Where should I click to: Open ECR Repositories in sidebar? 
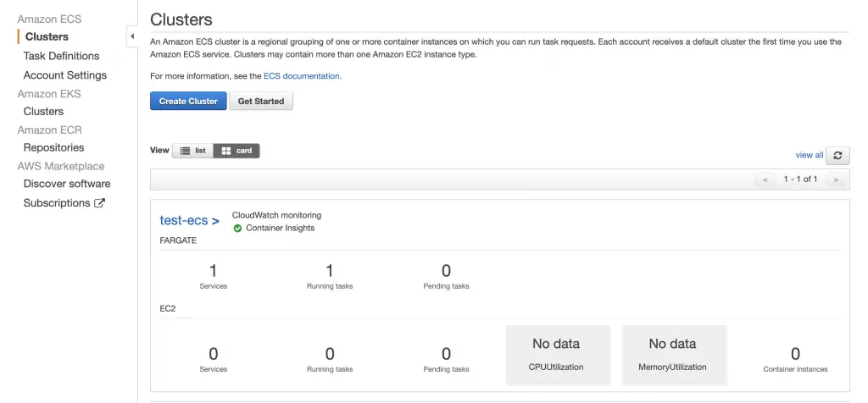pyautogui.click(x=53, y=147)
